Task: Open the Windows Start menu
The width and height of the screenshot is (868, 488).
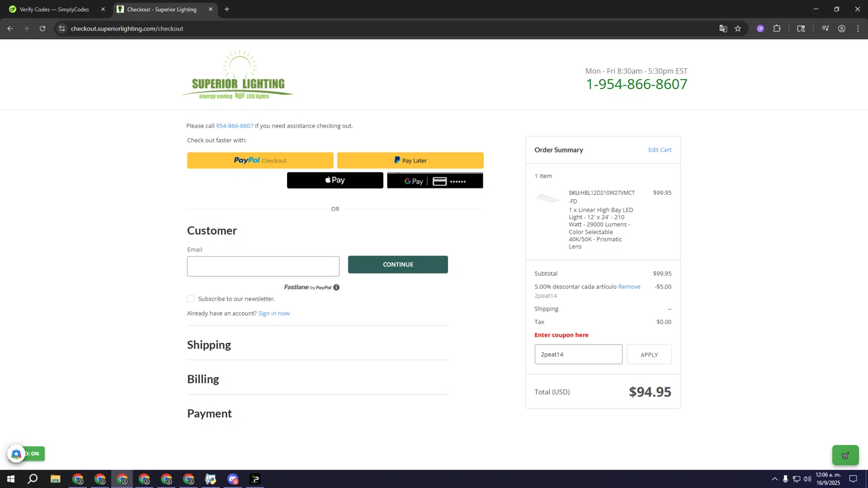Action: click(x=10, y=479)
